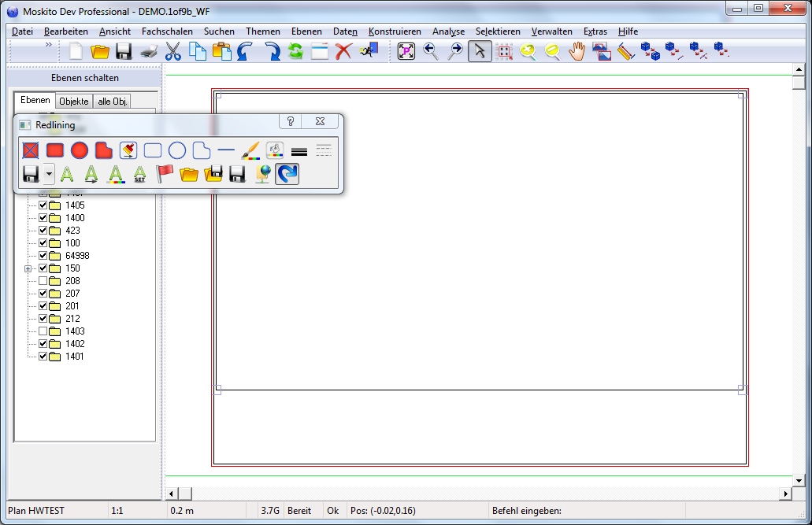Choose the outlined rectangle redlining tool
812x525 pixels.
153,150
